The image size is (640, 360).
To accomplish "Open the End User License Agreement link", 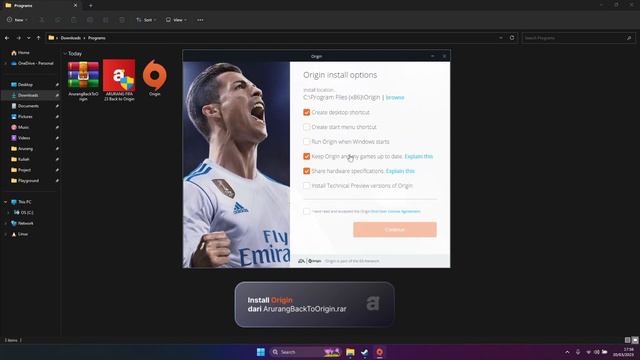I will point(396,211).
